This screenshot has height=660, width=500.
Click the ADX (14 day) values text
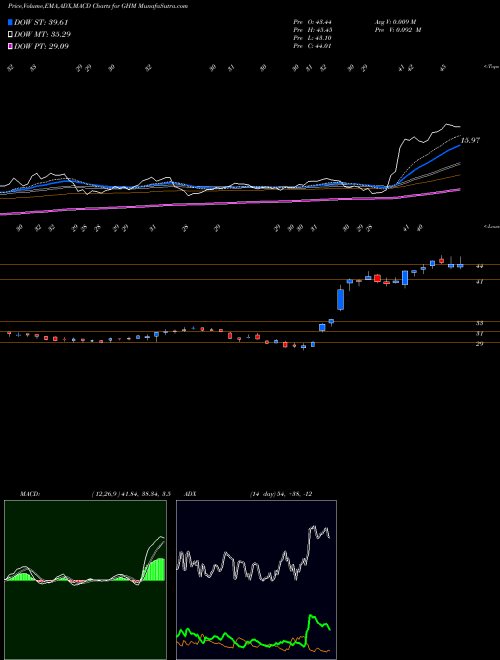(x=281, y=494)
